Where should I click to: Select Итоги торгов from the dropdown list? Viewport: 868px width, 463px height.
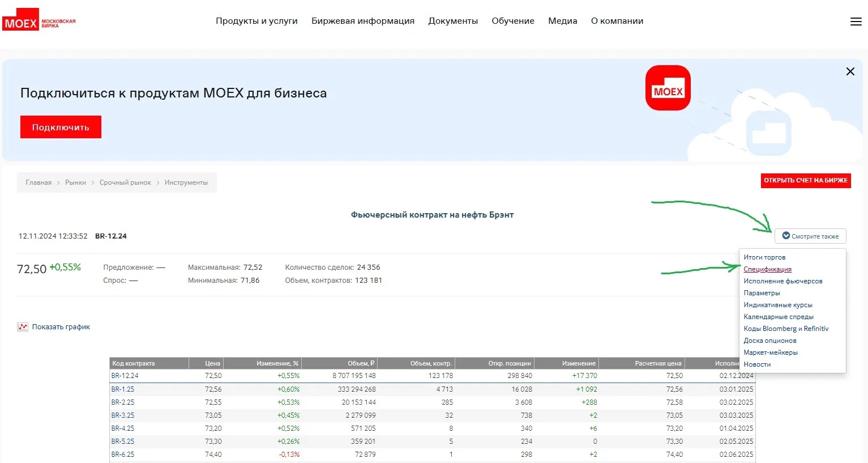tap(764, 257)
